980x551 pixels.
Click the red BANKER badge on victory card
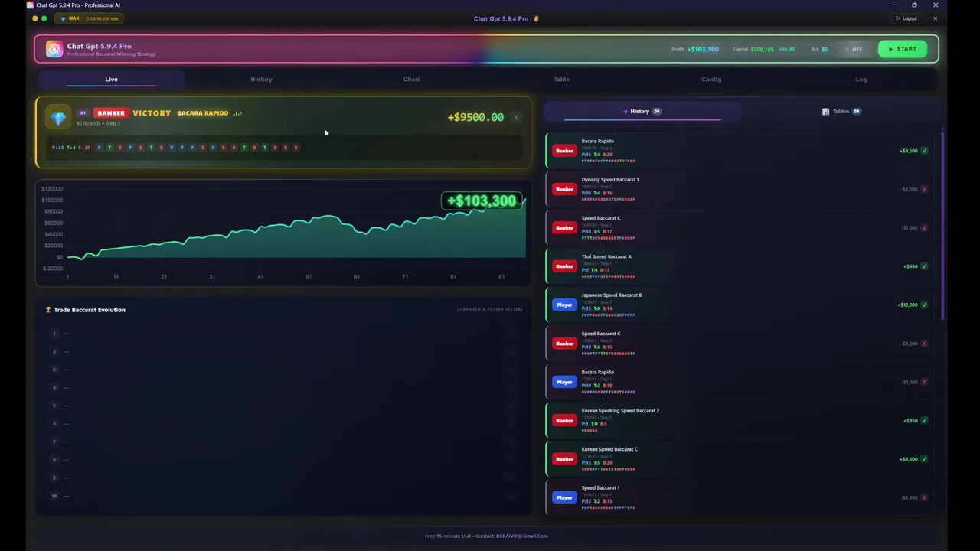111,113
